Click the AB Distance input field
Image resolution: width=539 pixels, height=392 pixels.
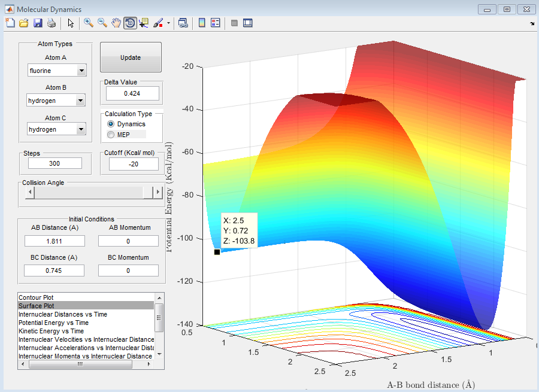(54, 241)
